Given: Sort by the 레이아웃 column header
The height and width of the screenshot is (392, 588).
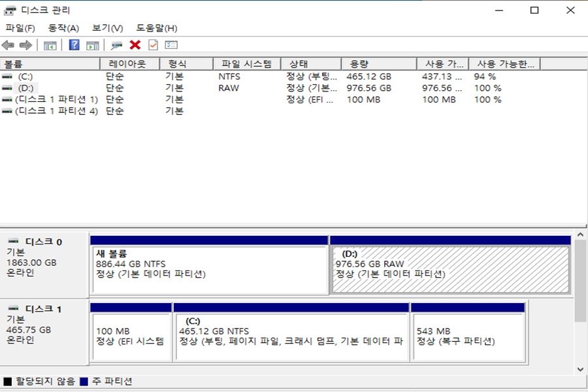Looking at the screenshot, I should pos(130,64).
